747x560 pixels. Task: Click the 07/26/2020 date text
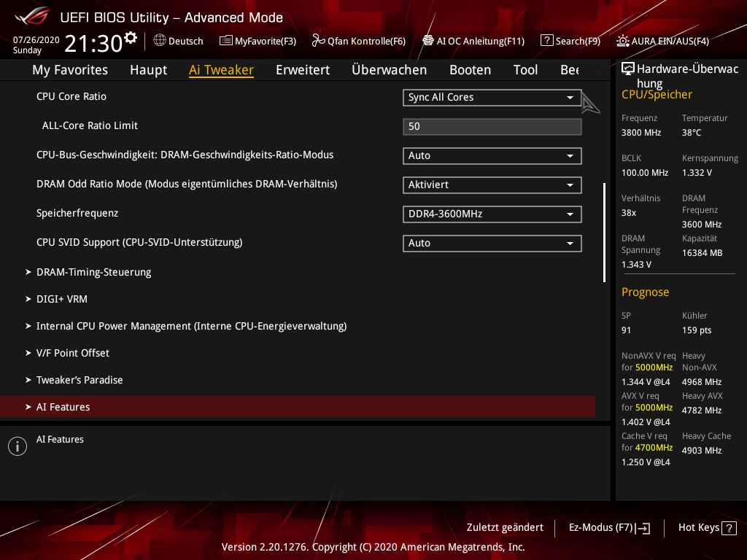pyautogui.click(x=36, y=40)
